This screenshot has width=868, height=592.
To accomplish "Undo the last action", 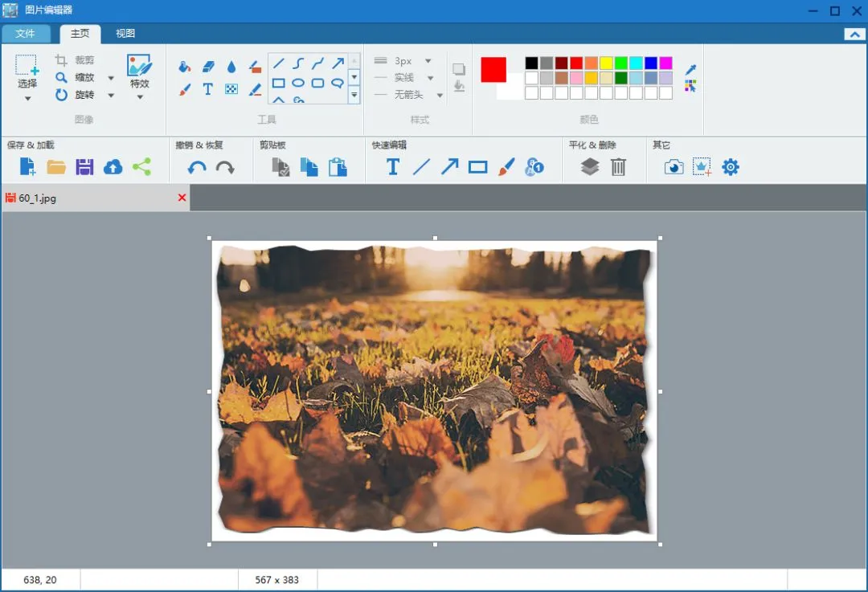I will pyautogui.click(x=197, y=166).
